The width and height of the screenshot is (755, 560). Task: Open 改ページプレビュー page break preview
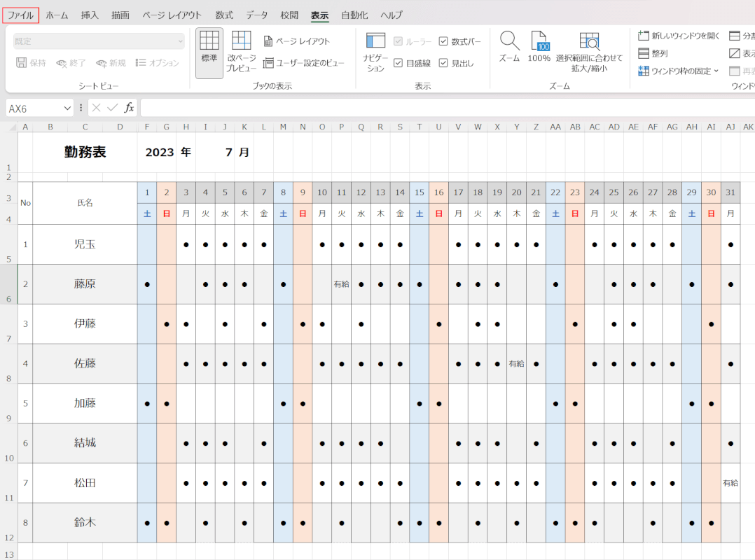(241, 46)
